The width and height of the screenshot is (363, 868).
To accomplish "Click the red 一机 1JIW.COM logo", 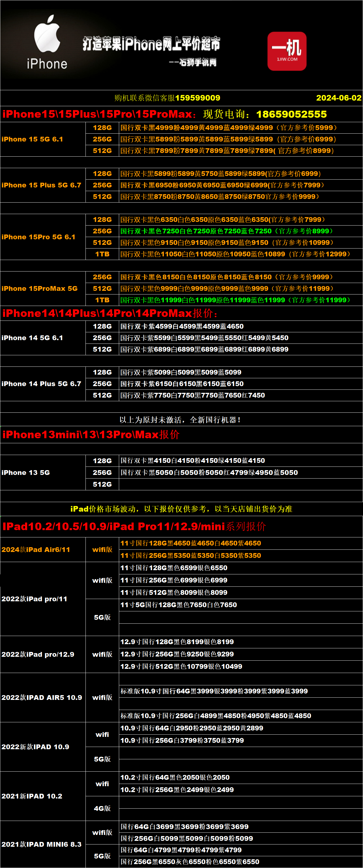I will coord(287,51).
